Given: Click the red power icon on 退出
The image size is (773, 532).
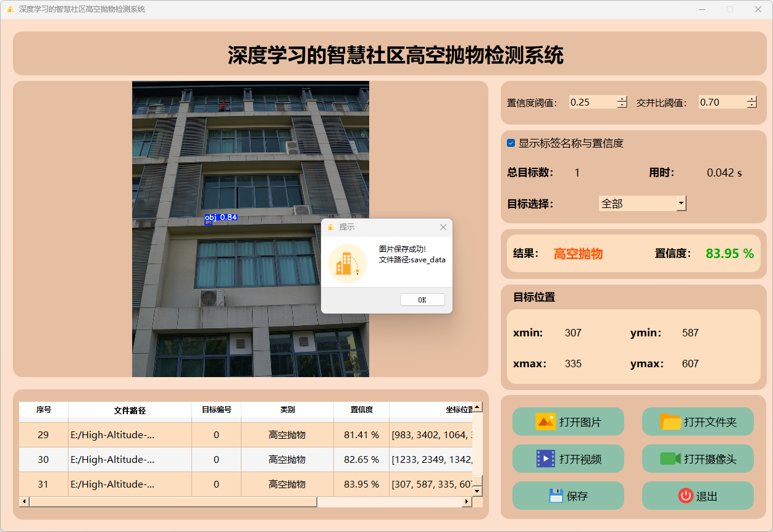Looking at the screenshot, I should (685, 496).
